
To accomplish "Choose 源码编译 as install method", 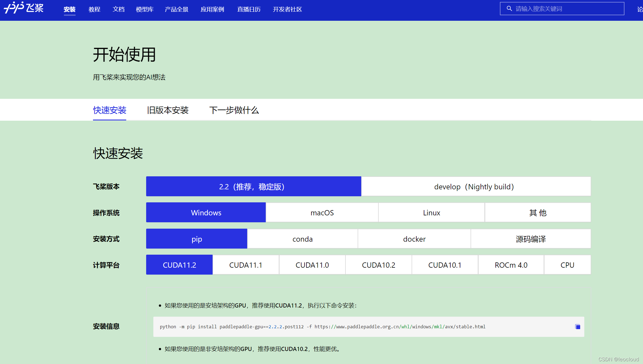I will 530,239.
